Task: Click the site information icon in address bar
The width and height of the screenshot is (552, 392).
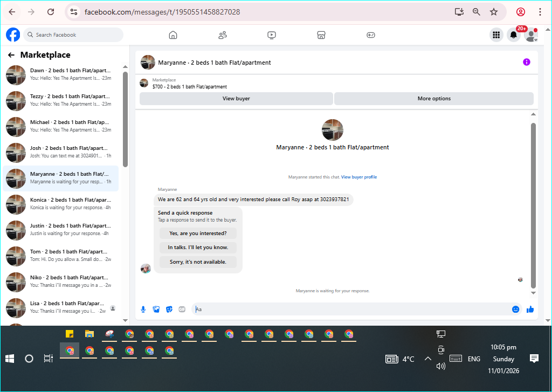Action: (x=74, y=12)
